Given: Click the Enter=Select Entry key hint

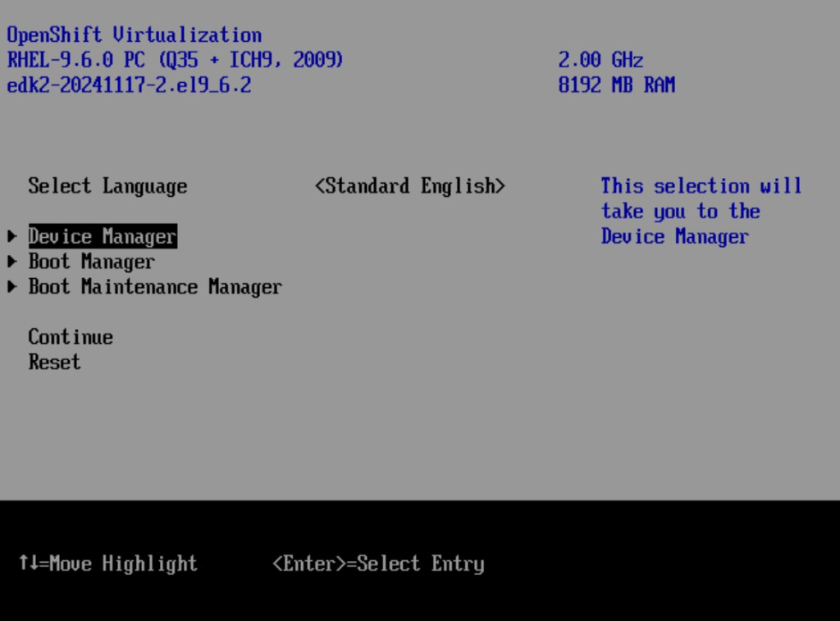Looking at the screenshot, I should [x=378, y=563].
